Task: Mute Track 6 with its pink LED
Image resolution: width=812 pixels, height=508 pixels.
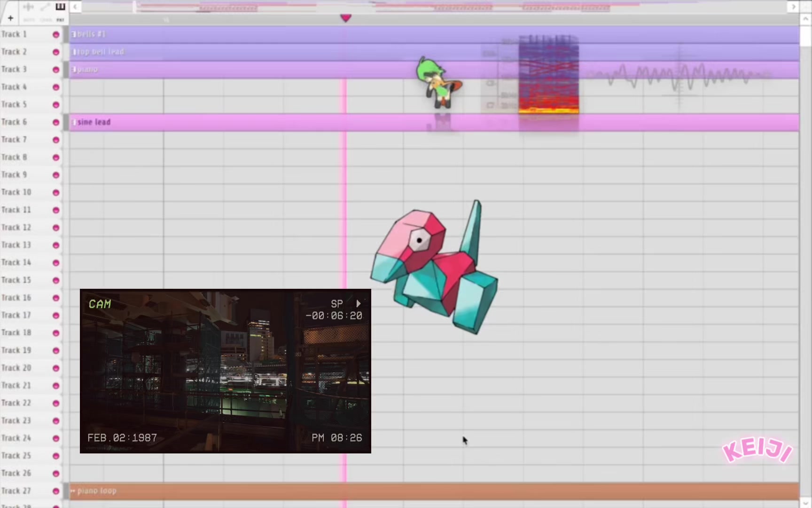Action: coord(56,122)
